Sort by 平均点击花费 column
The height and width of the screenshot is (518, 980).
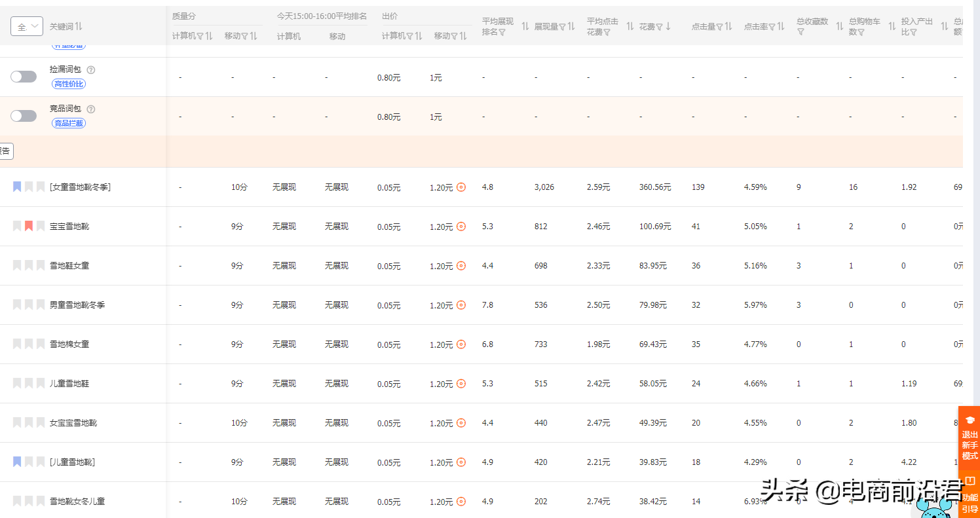click(630, 26)
